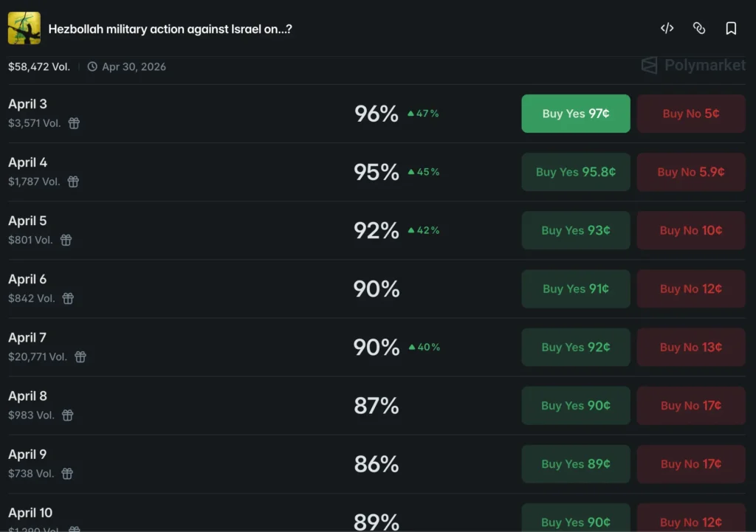Buy Yes at 95.8¢ for April 4
The image size is (756, 532).
click(x=576, y=172)
